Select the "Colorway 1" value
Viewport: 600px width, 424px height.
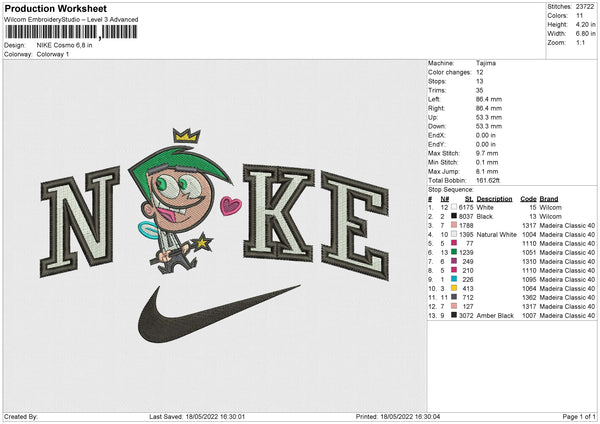(x=53, y=54)
